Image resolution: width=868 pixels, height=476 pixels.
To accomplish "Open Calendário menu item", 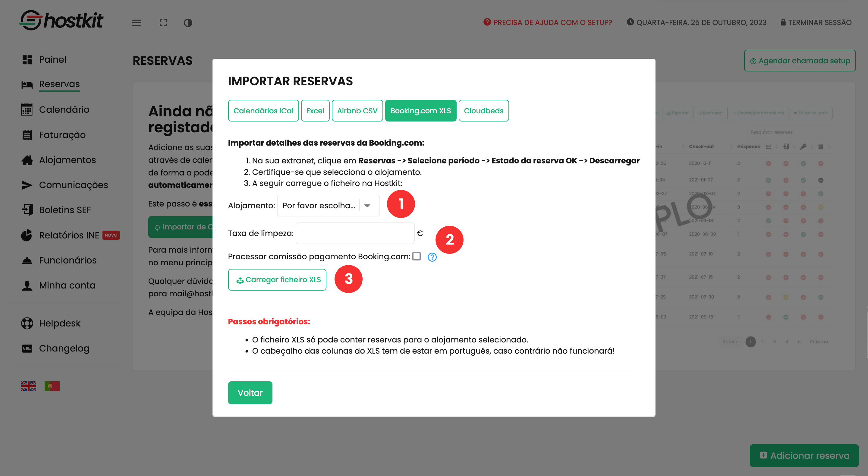I will tap(64, 109).
